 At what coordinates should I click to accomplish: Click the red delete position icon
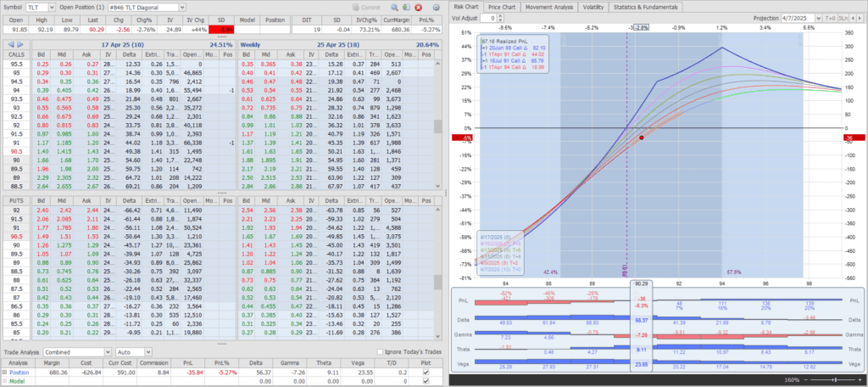pyautogui.click(x=418, y=8)
